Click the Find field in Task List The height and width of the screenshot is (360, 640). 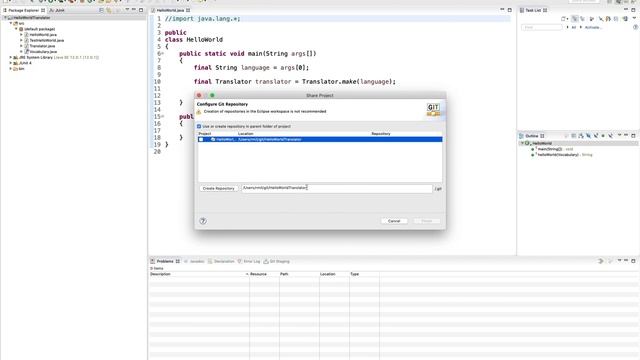[542, 27]
